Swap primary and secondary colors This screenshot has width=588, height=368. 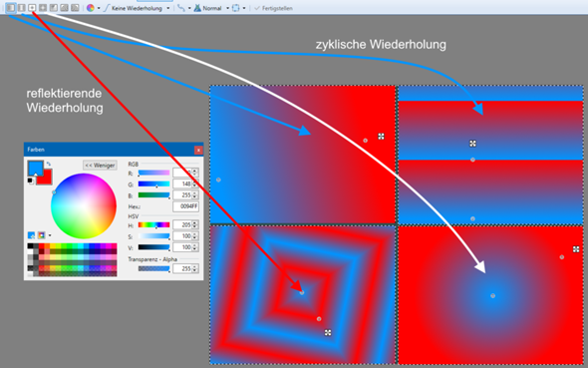tap(49, 164)
